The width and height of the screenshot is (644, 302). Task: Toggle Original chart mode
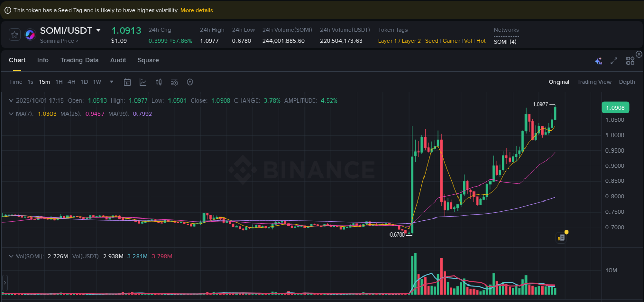559,82
